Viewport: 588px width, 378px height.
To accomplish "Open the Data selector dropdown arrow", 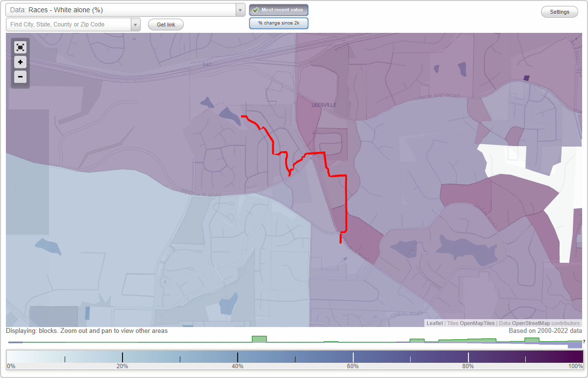I will (x=240, y=10).
